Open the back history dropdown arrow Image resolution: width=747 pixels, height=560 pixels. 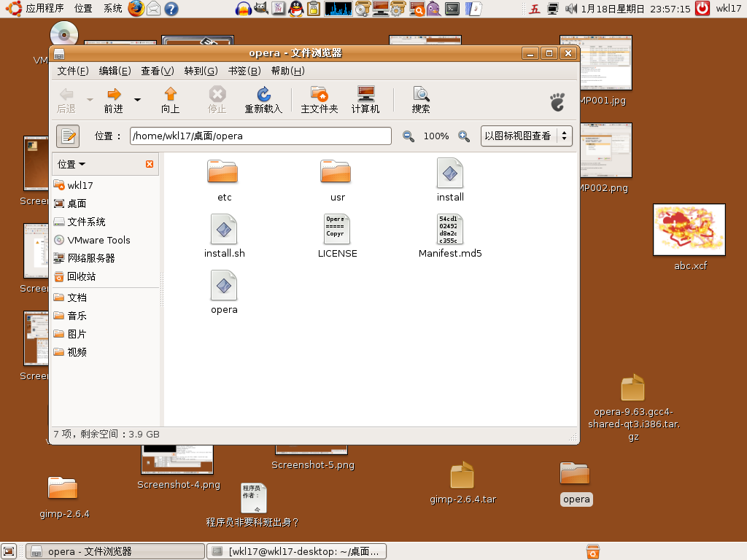(x=90, y=100)
